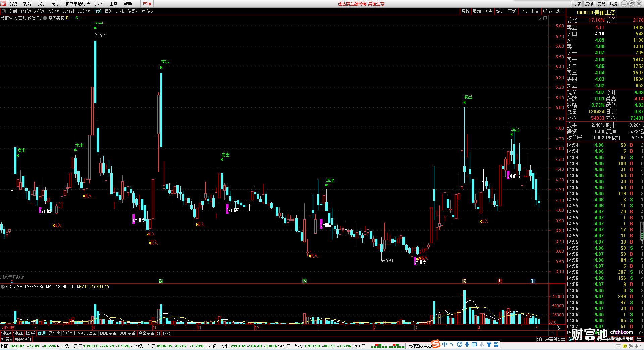Image resolution: width=644 pixels, height=350 pixels.
Task: Click the list icon in status bar corner
Action: coord(619,346)
